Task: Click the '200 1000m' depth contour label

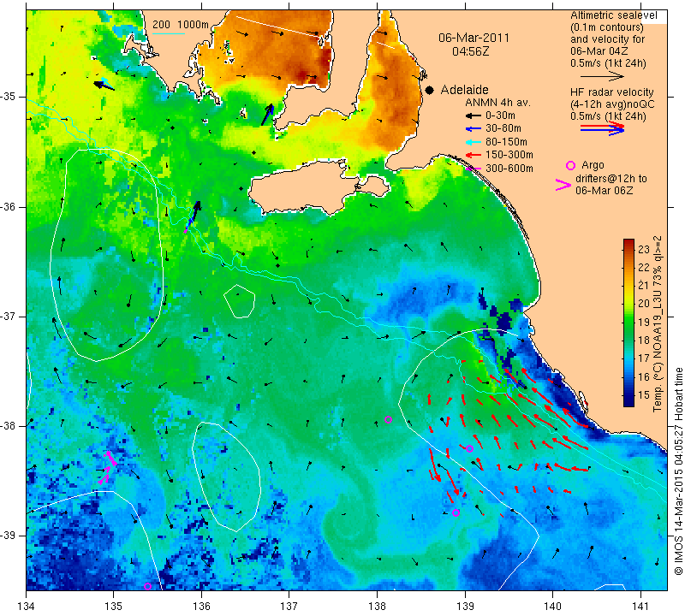Action: 181,25
